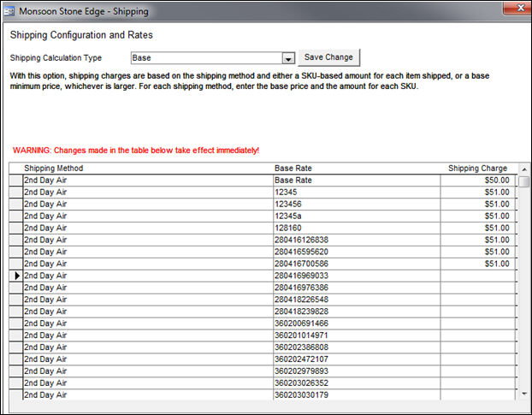
Task: Click SKU 360203030179 cell
Action: [x=357, y=394]
